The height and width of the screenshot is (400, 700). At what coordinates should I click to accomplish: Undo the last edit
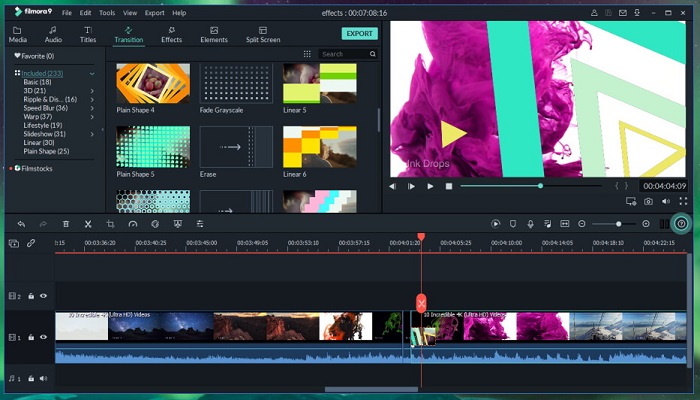tap(21, 224)
